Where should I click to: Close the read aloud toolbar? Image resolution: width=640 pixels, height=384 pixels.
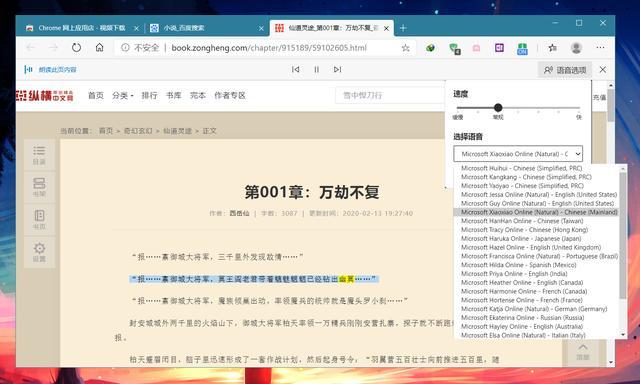[x=602, y=70]
